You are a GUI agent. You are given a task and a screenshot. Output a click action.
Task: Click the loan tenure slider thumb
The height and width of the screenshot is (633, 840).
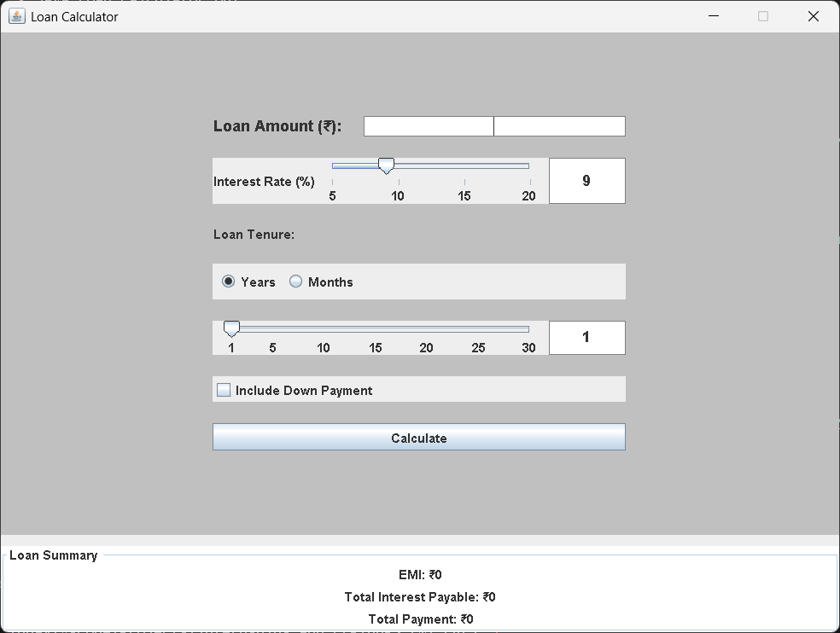pos(231,328)
